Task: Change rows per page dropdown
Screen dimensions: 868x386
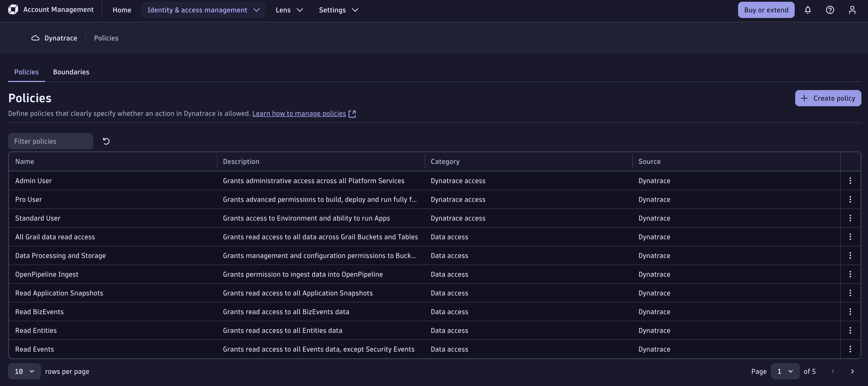Action: (24, 372)
